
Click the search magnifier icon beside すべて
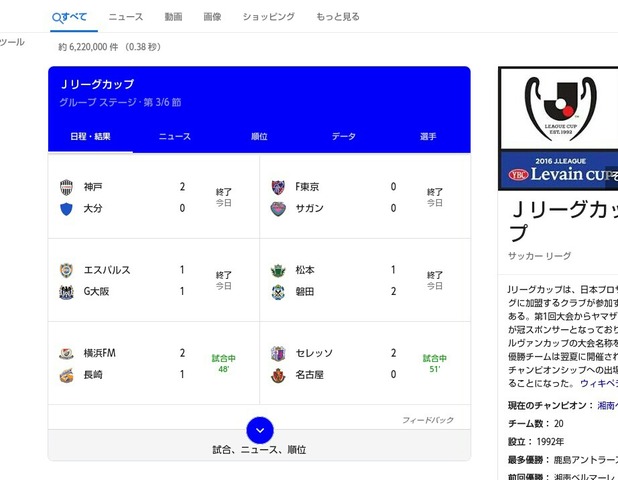click(x=57, y=18)
